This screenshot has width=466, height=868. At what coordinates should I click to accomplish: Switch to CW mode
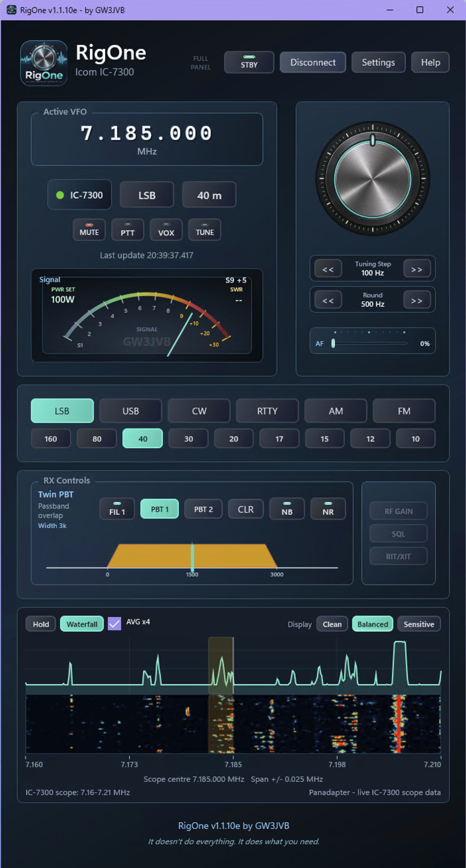coord(199,411)
